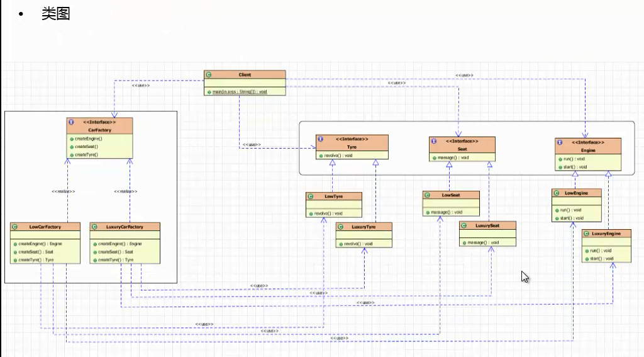Click the green class icon on Client

click(x=209, y=75)
